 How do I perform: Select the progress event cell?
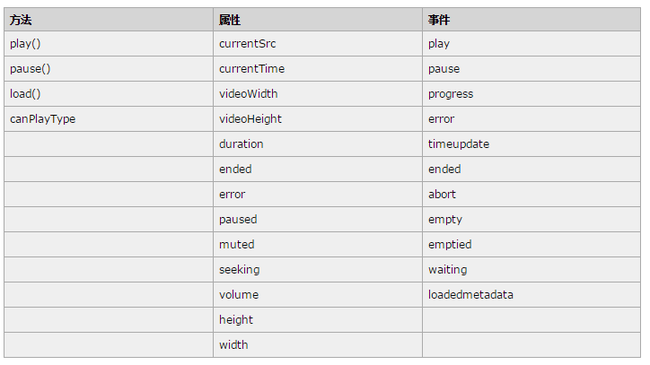tap(531, 94)
